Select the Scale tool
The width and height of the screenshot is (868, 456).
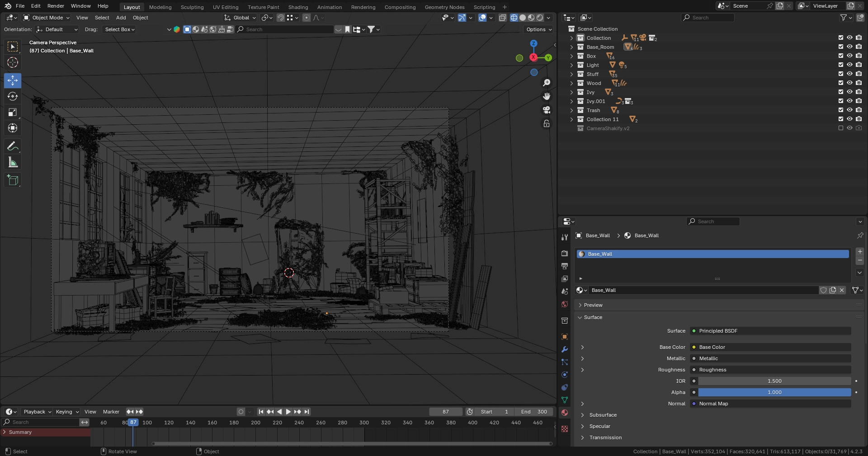pyautogui.click(x=13, y=112)
